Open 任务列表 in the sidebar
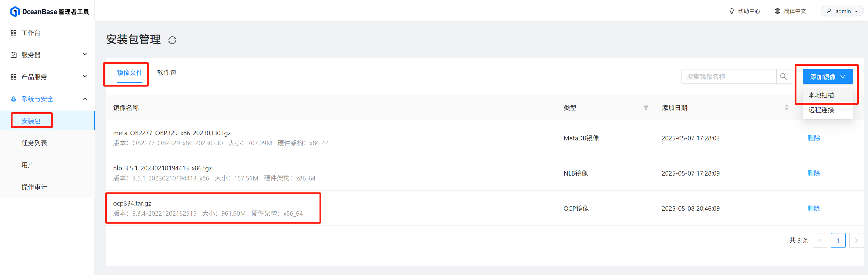The image size is (868, 275). tap(34, 143)
